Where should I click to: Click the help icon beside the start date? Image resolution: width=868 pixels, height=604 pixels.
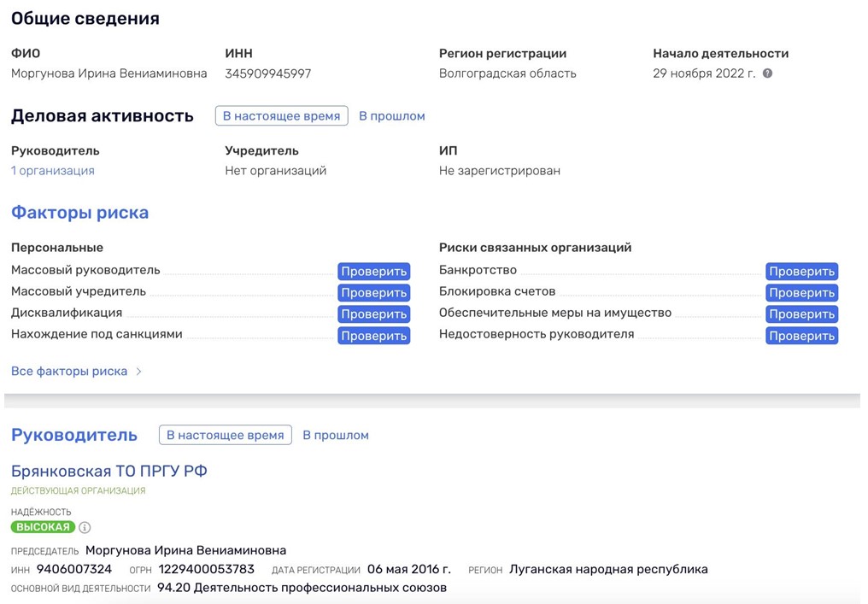[x=767, y=73]
